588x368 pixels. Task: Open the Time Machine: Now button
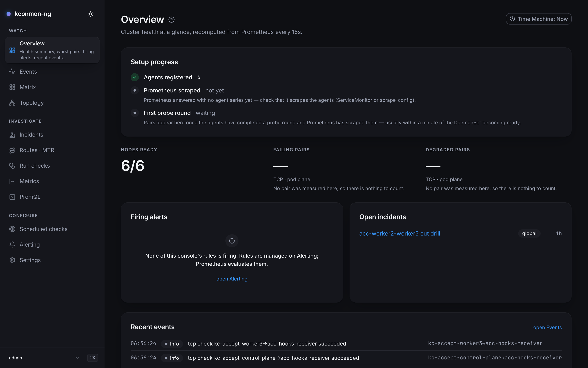coord(538,19)
